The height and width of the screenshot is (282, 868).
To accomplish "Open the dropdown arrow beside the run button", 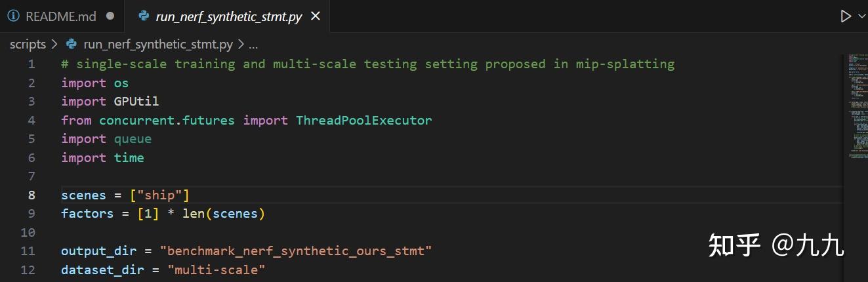I will 861,16.
